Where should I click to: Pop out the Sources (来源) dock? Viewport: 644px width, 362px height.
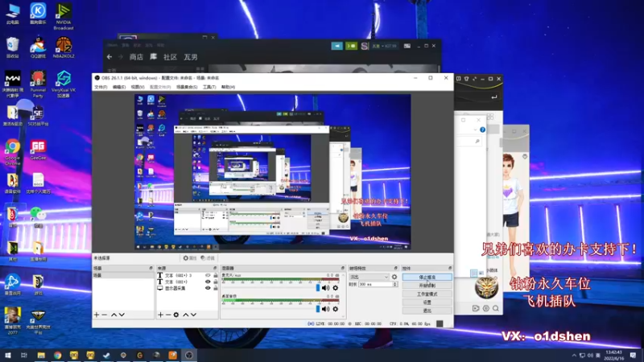[x=215, y=268]
